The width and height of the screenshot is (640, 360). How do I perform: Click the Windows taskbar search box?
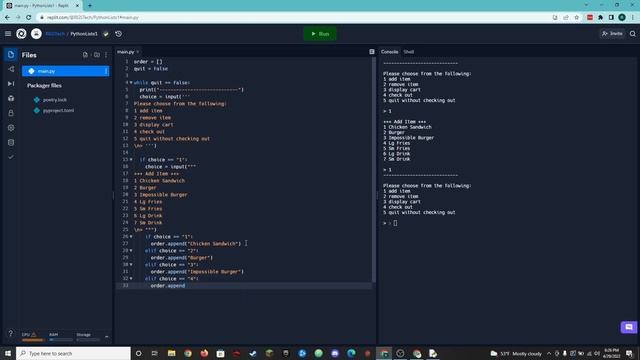73,353
